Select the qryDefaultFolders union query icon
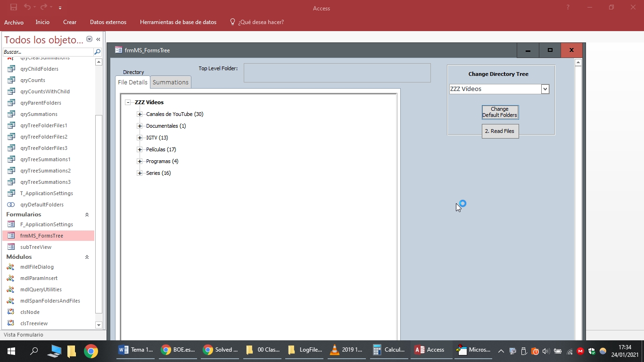 point(11,205)
